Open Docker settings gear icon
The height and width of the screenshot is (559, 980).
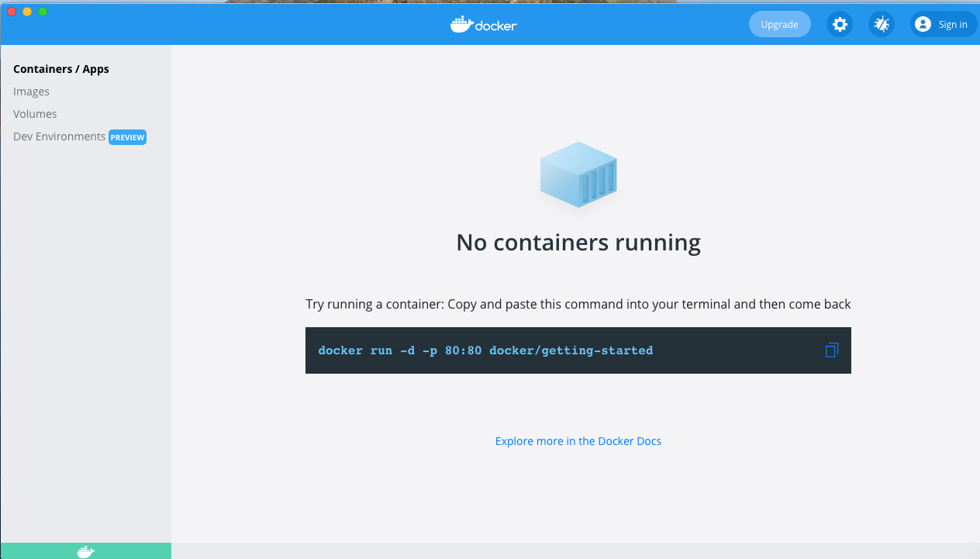(x=840, y=25)
